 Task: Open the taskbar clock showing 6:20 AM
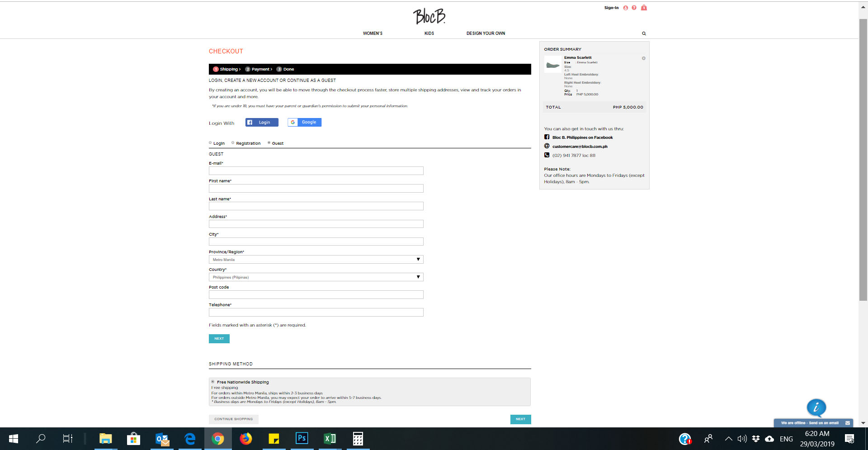pos(817,439)
